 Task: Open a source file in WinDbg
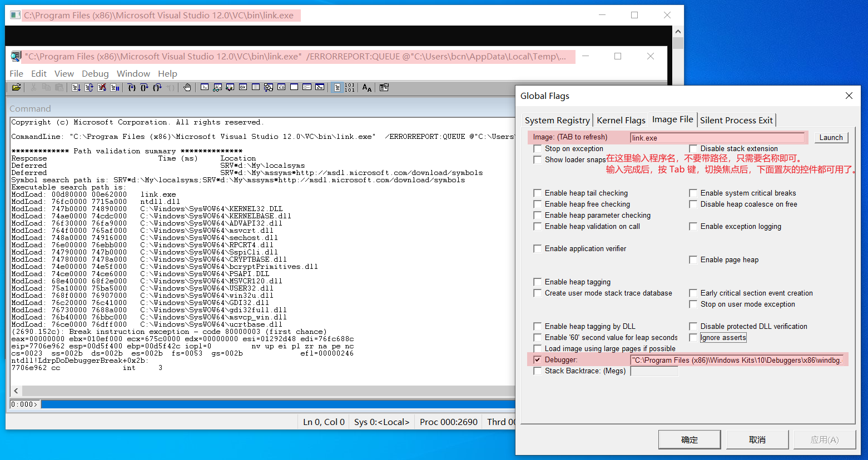16,87
